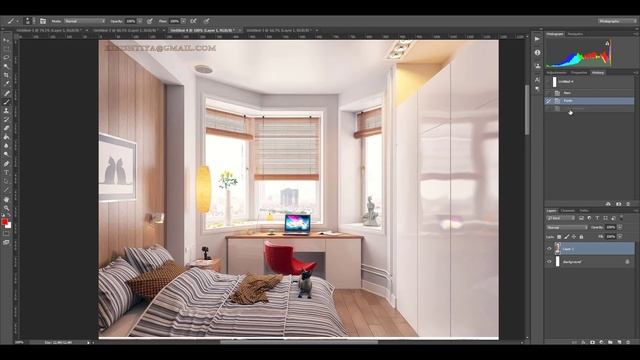This screenshot has width=640, height=360.
Task: Toggle lock position
Action: pos(573,237)
